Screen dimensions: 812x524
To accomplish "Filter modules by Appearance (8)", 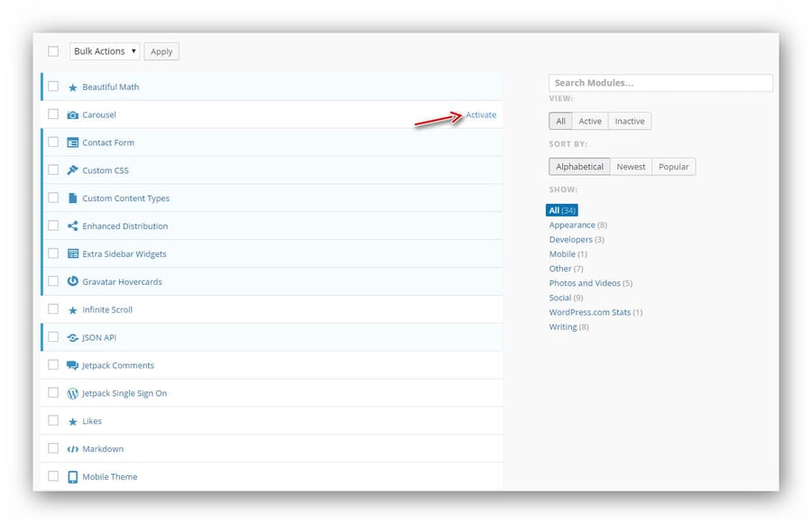I will tap(578, 225).
